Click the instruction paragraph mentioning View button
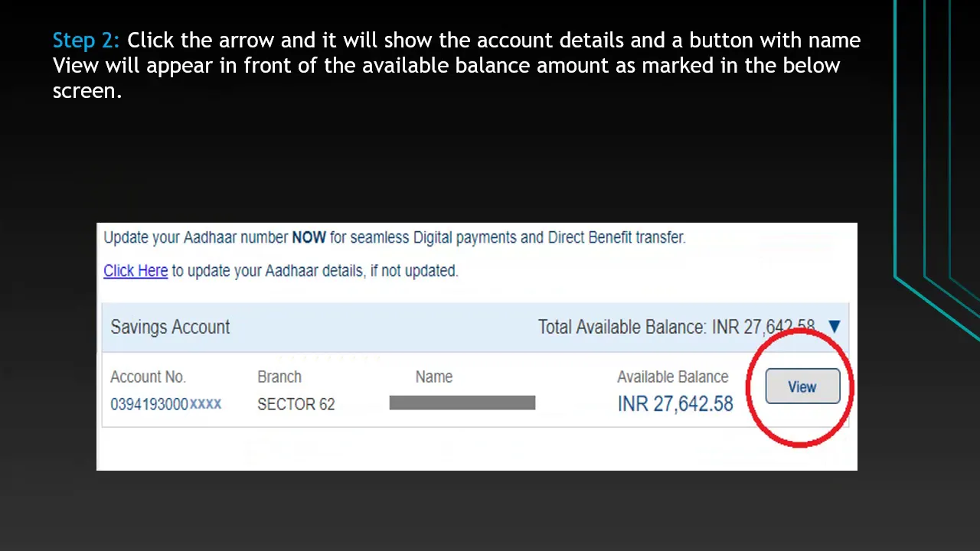Viewport: 980px width, 551px height. [456, 66]
